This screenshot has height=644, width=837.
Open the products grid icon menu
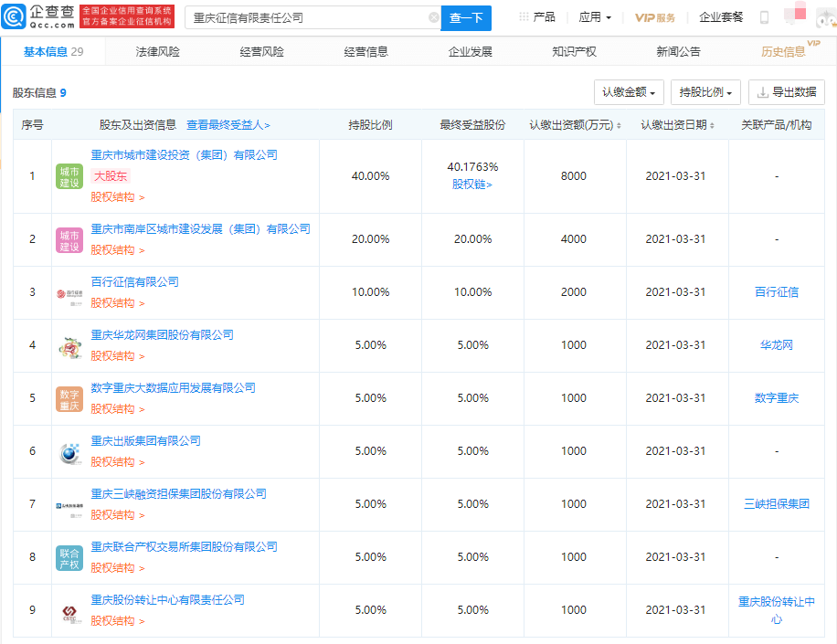(x=524, y=17)
